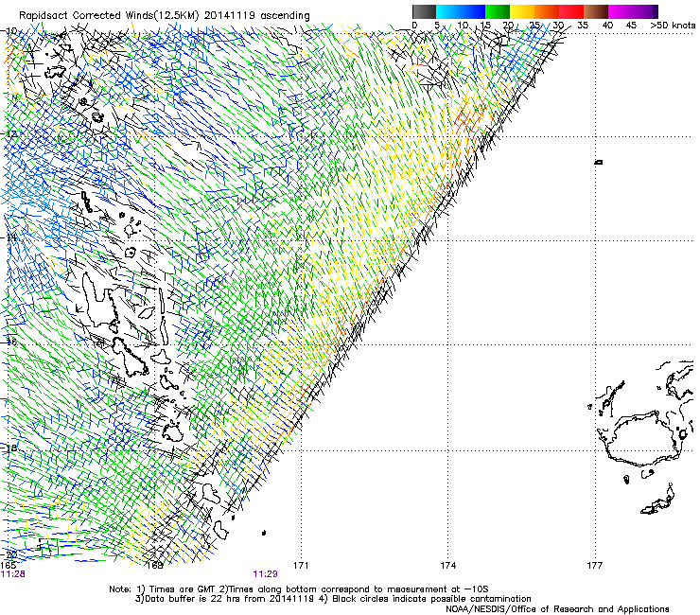The image size is (700, 615).
Task: Click the '-20' latitude axis label
Action: pos(9,554)
